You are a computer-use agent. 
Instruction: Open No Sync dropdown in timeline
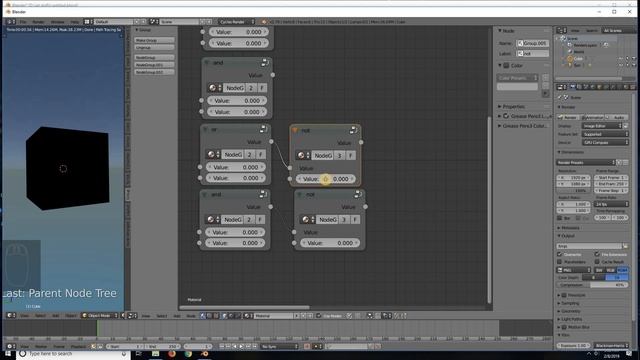[280, 347]
